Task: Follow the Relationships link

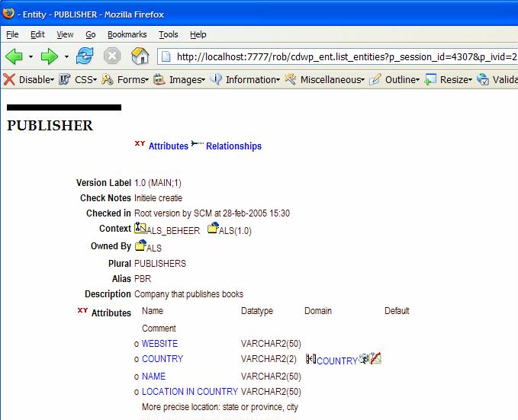Action: tap(233, 146)
